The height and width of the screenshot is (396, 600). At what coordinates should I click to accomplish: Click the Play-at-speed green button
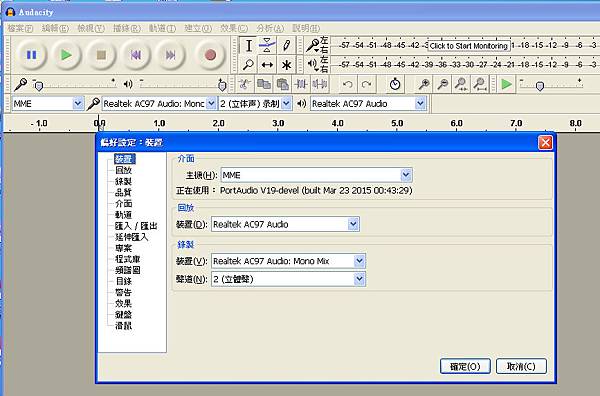(506, 84)
